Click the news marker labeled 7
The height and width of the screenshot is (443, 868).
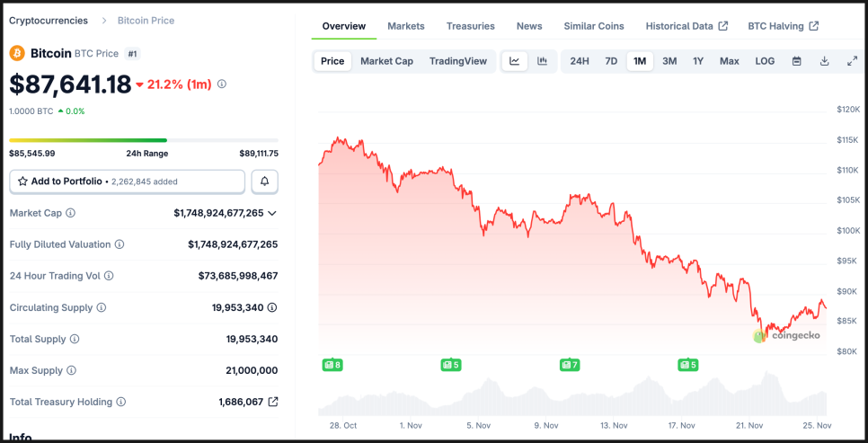point(569,365)
